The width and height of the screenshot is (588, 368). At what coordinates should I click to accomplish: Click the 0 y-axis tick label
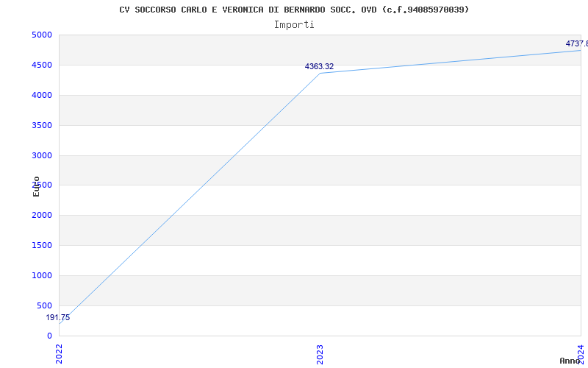click(49, 336)
